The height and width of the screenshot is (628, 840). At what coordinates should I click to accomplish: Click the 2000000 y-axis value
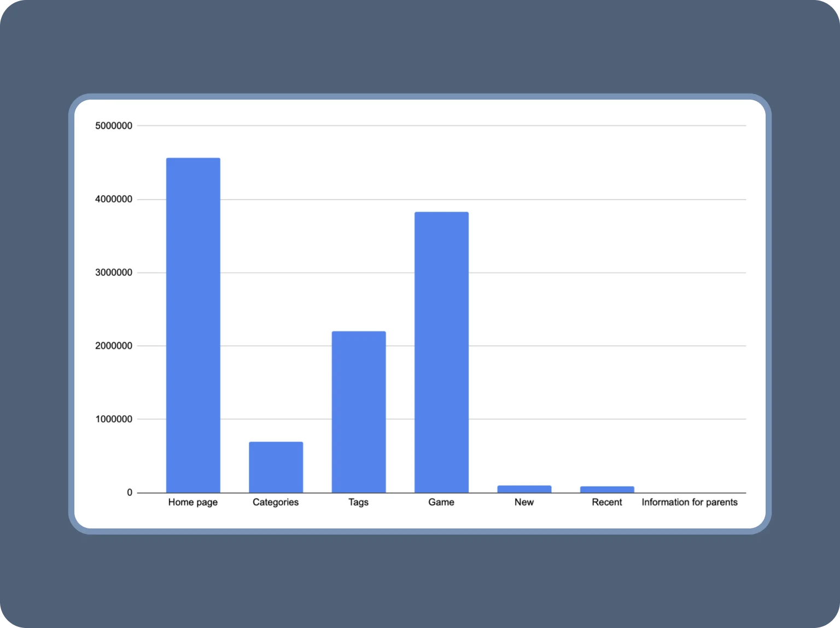pos(114,346)
